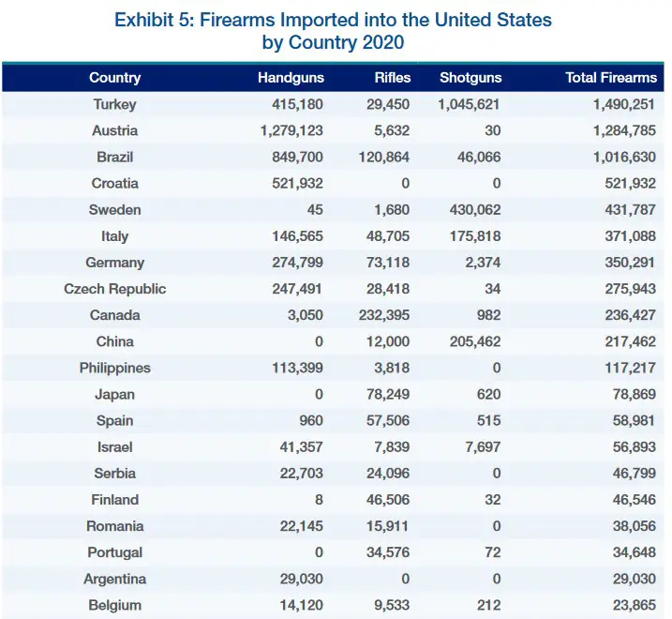Click Japan's total firearms 78,869
672x619 pixels.
point(634,394)
